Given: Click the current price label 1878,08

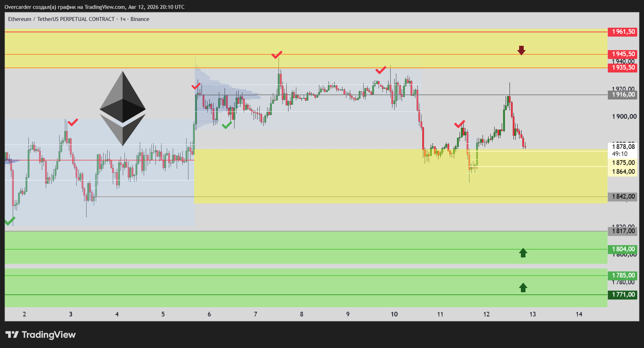Looking at the screenshot, I should [x=623, y=147].
